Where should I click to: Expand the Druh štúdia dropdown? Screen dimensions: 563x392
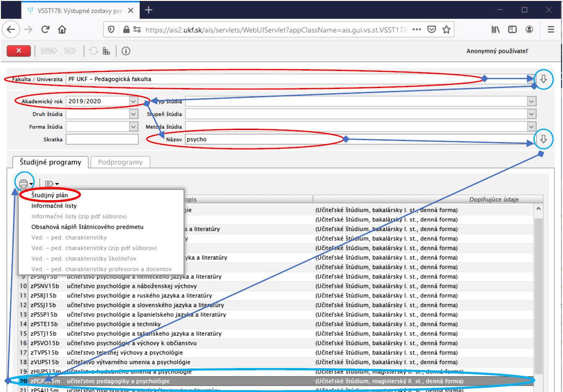[x=134, y=113]
